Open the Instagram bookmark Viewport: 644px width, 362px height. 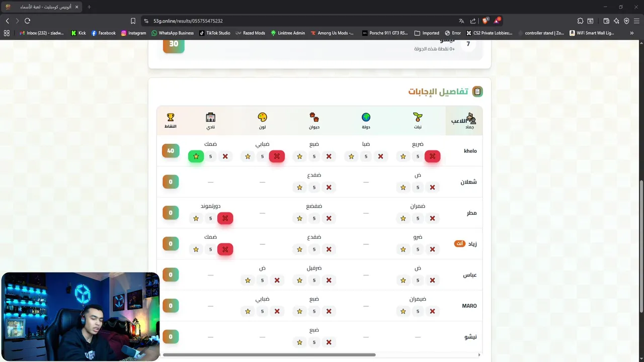133,33
